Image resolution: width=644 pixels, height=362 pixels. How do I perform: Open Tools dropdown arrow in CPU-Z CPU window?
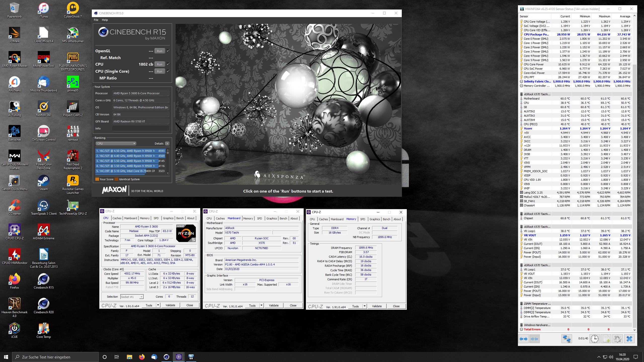(158, 305)
